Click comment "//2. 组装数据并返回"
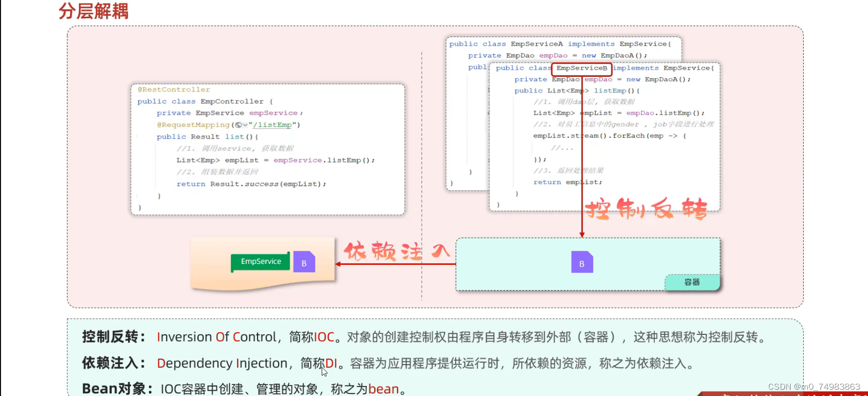 tap(217, 172)
